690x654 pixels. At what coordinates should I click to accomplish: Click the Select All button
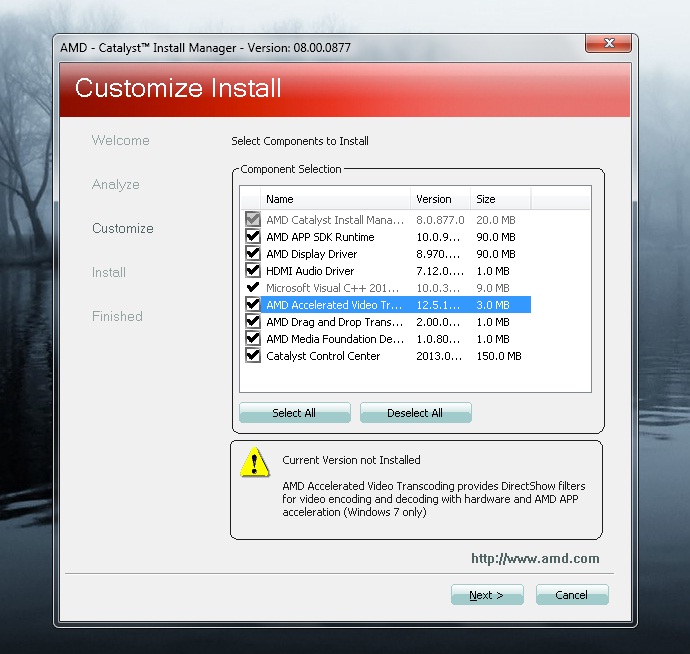tap(295, 413)
